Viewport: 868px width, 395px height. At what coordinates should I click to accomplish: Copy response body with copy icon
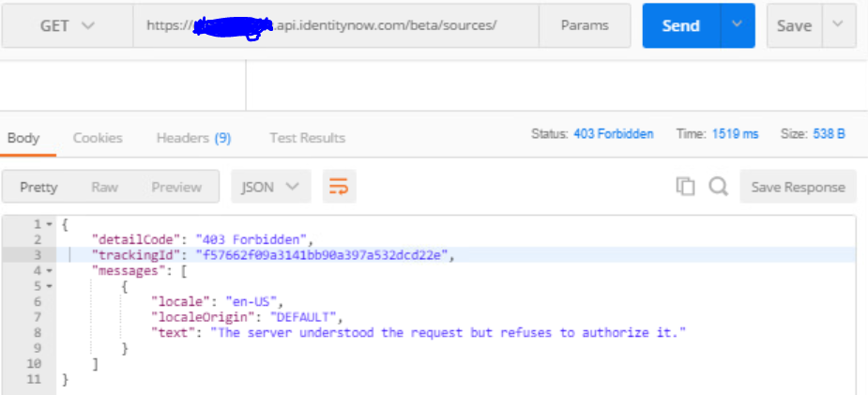pyautogui.click(x=685, y=187)
